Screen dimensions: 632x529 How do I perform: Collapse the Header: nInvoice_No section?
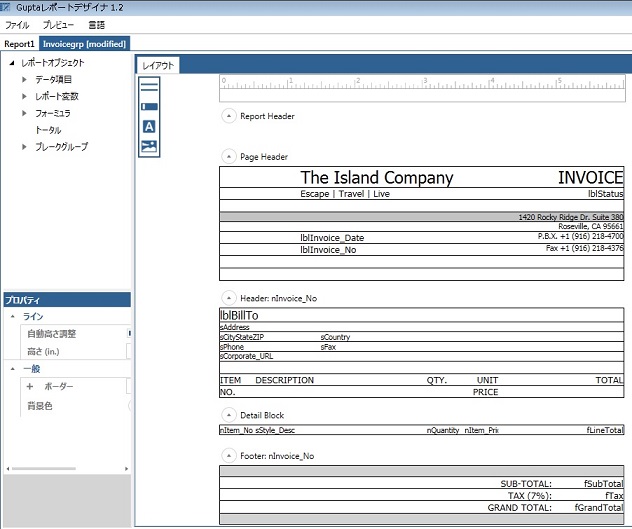[229, 298]
